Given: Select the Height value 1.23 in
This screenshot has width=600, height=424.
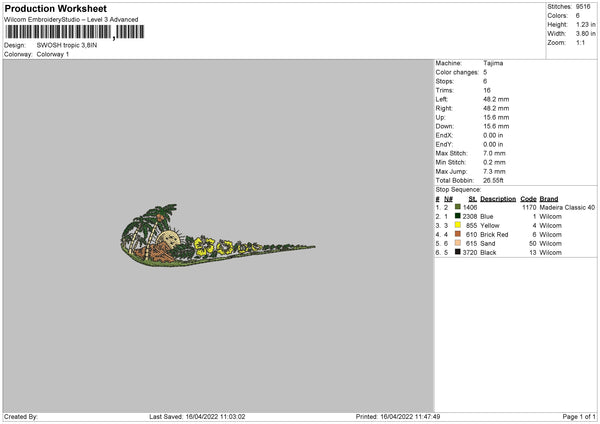Looking at the screenshot, I should pos(585,24).
